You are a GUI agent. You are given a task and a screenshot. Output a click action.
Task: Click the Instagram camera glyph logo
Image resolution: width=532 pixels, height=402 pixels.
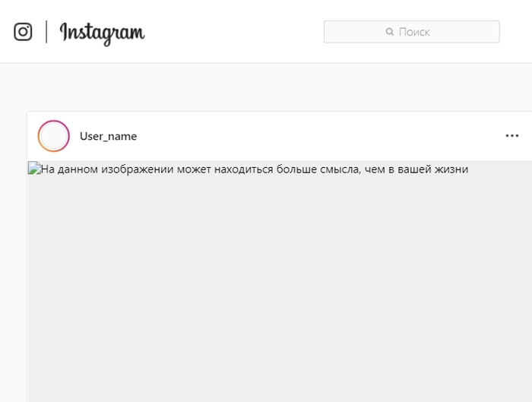coord(23,32)
